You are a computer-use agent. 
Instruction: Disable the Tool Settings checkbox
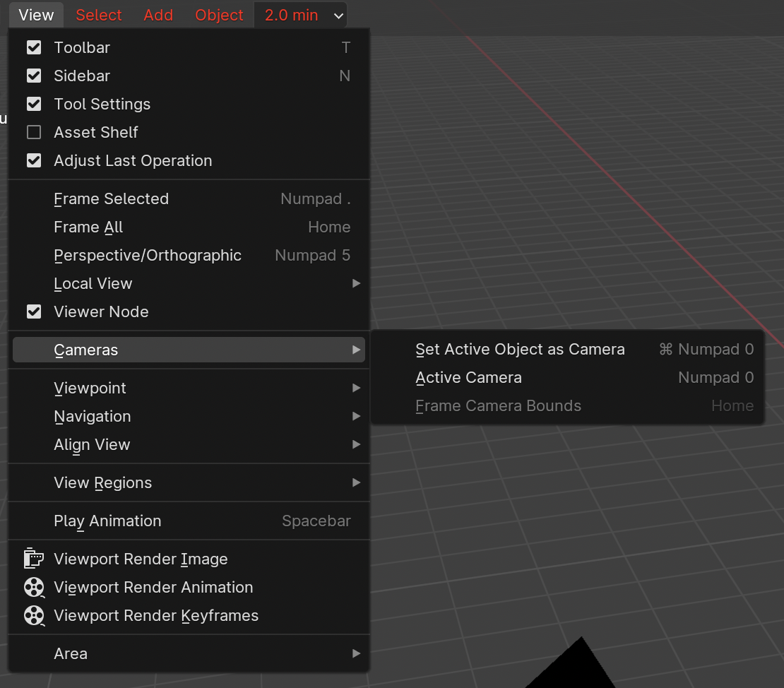(x=34, y=104)
